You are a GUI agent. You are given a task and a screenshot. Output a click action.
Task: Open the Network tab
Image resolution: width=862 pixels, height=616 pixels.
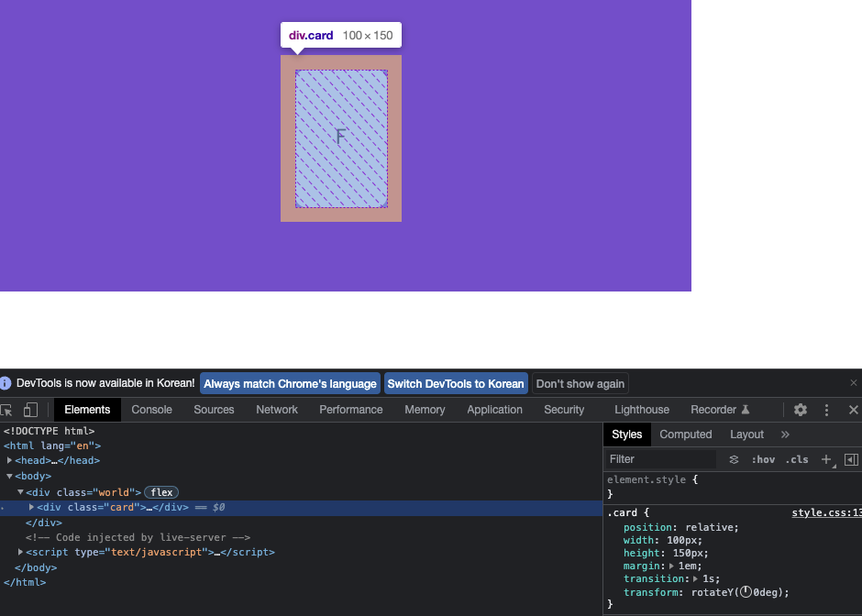tap(277, 410)
